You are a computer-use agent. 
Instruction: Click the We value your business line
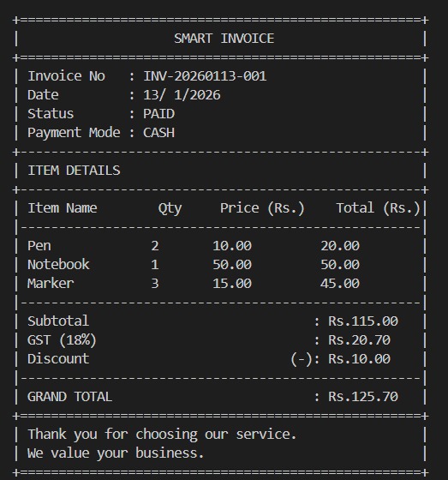[x=116, y=453]
